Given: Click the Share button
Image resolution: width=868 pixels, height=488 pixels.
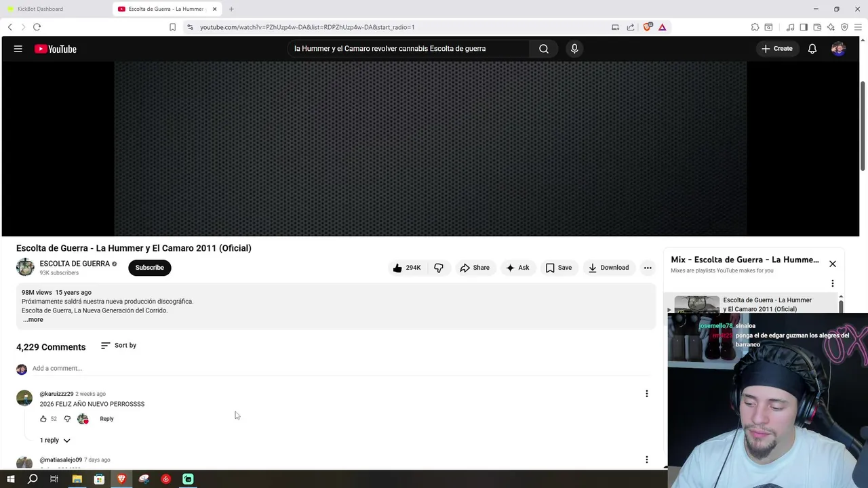Looking at the screenshot, I should [x=475, y=268].
